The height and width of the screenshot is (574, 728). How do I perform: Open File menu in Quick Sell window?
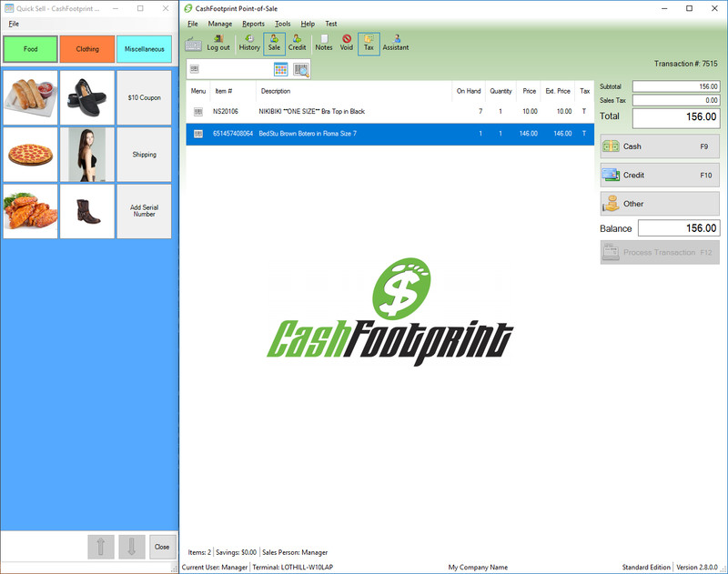click(14, 24)
